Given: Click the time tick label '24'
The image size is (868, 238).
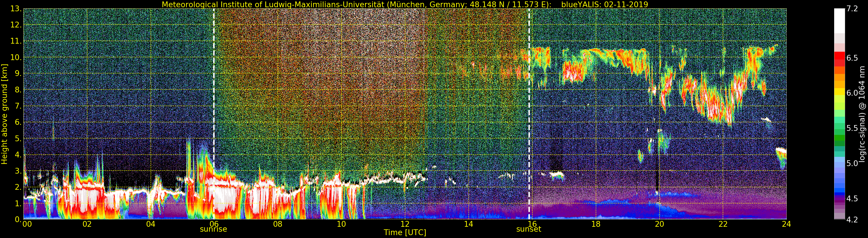Looking at the screenshot, I should 786,224.
